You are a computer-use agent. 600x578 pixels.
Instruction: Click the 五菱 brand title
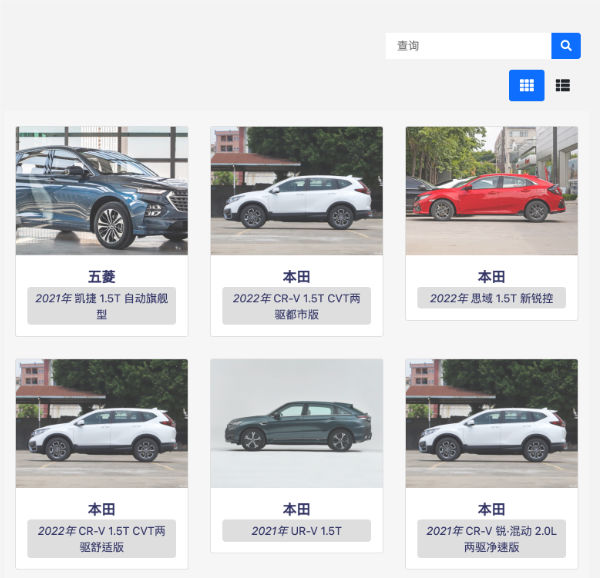coord(102,277)
